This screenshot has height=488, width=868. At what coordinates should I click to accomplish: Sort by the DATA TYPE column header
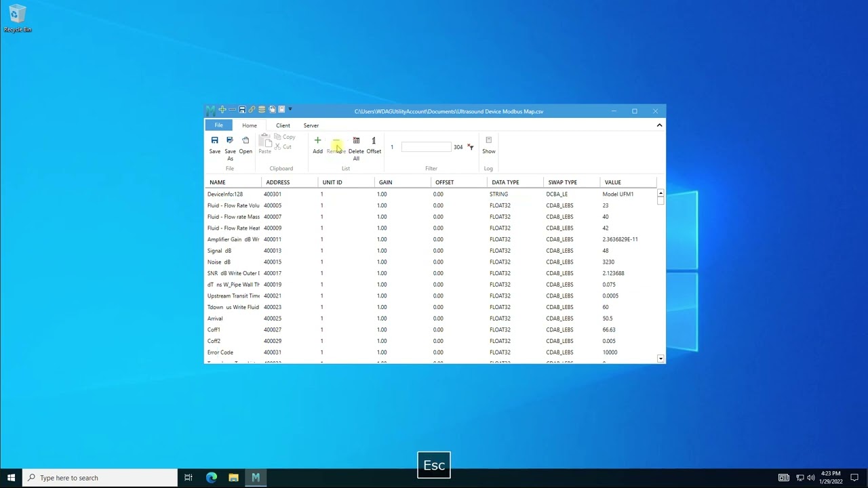pyautogui.click(x=515, y=182)
